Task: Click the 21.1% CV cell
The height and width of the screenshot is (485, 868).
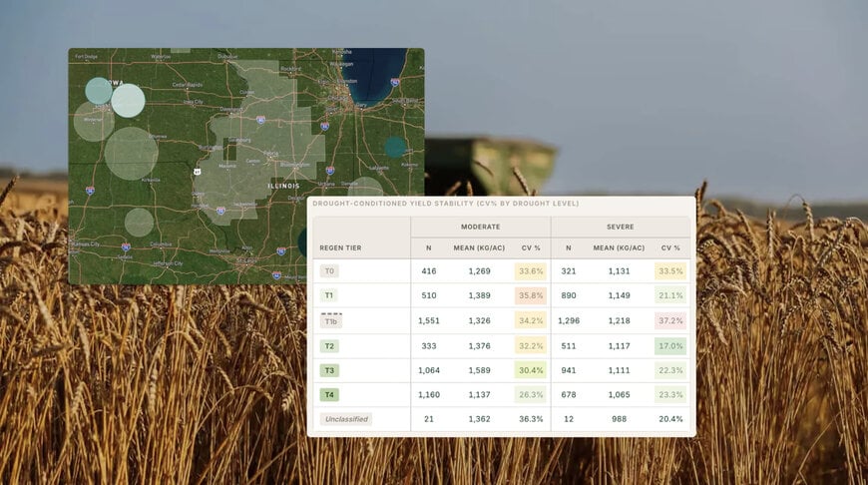Action: 670,295
